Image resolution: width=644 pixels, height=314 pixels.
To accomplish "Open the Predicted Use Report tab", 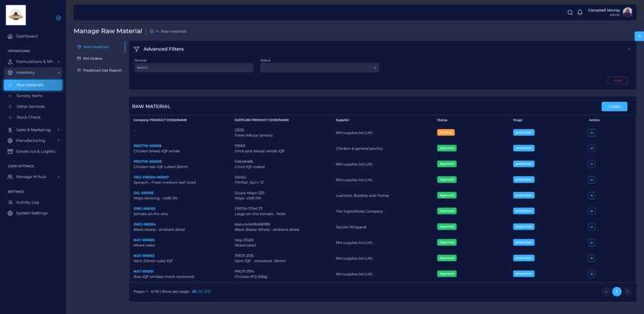I will click(102, 70).
